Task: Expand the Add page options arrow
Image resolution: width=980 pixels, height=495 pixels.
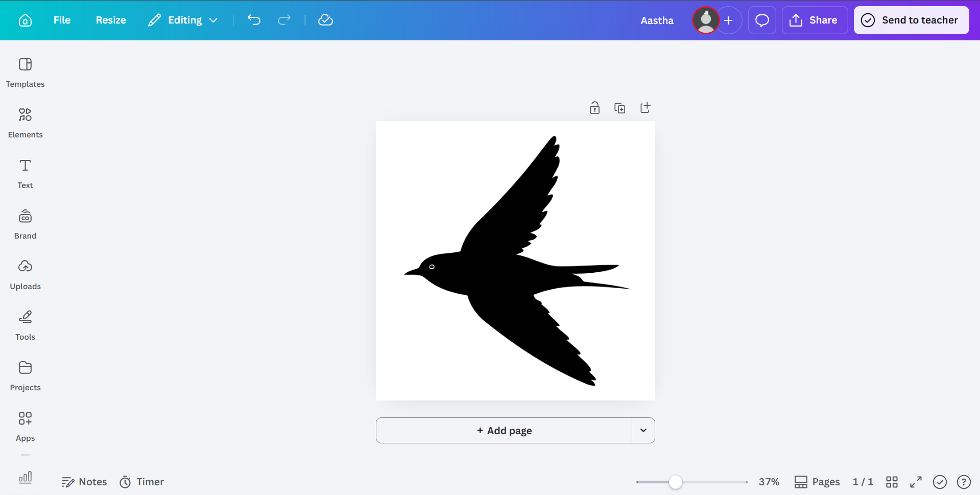Action: (643, 431)
